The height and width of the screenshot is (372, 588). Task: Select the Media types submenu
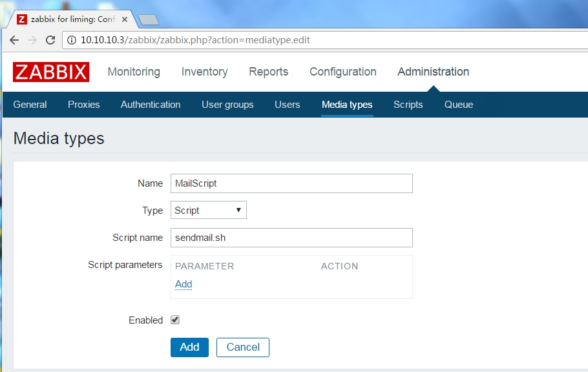(x=347, y=105)
